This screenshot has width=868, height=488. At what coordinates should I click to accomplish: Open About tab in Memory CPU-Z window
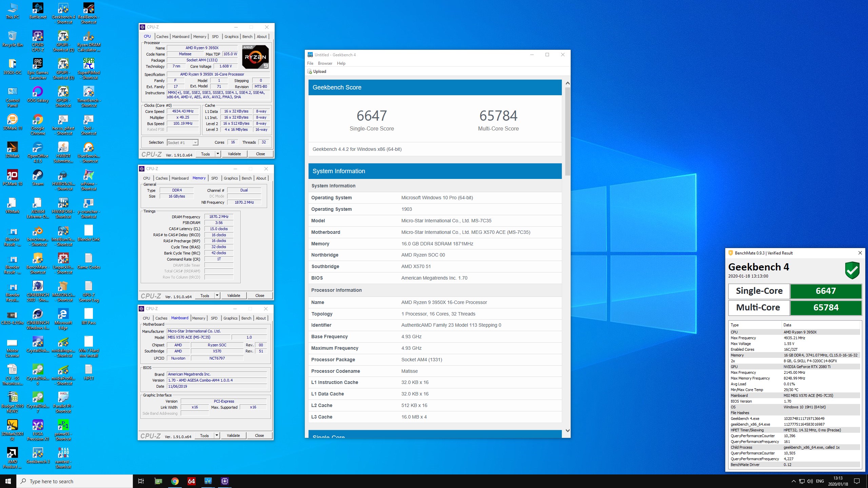[261, 178]
